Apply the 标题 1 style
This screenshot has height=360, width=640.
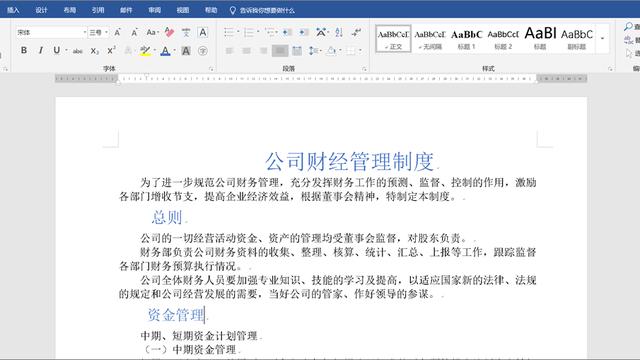467,39
